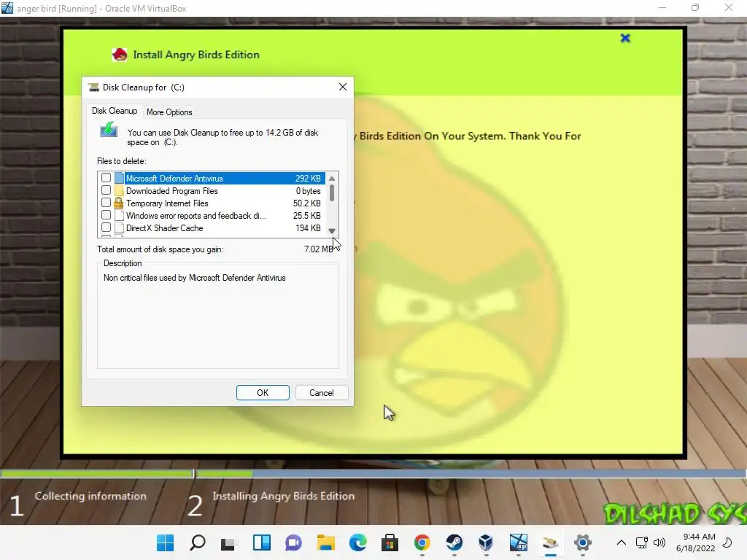Open Microsoft Store from the taskbar
Screen dimensions: 747x560
(390, 542)
